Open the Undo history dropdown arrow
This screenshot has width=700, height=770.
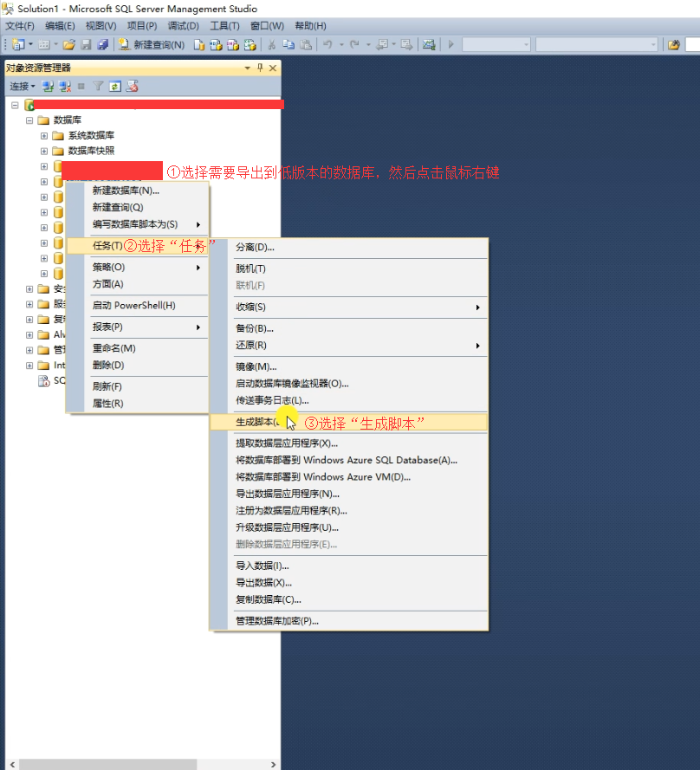(341, 45)
